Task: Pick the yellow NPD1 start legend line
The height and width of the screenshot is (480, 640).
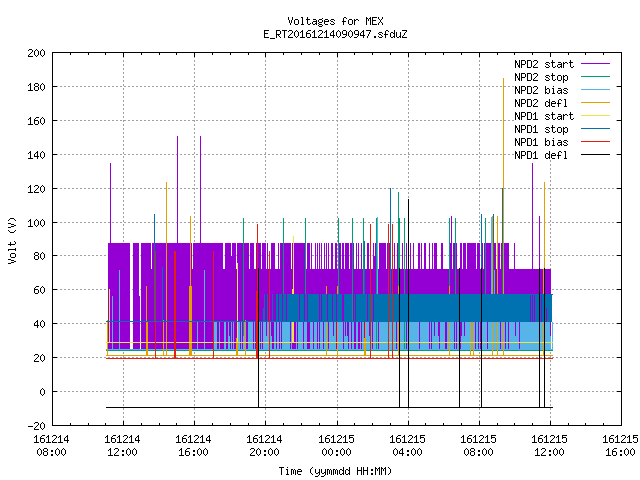Action: point(595,116)
